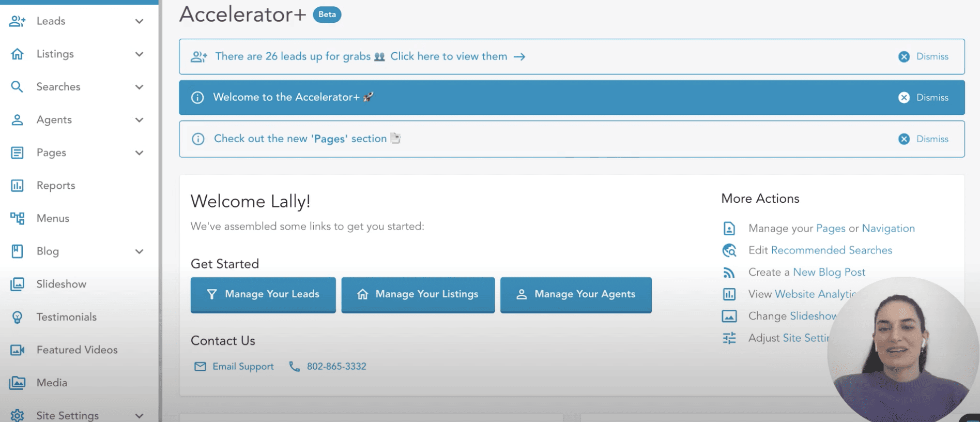Viewport: 980px width, 422px height.
Task: Open the Searches menu item
Action: pyautogui.click(x=58, y=87)
